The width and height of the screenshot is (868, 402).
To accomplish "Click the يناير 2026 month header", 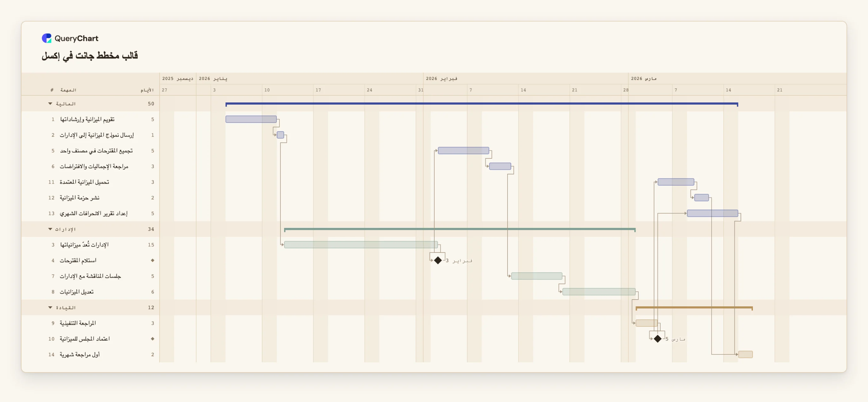I will click(x=213, y=78).
